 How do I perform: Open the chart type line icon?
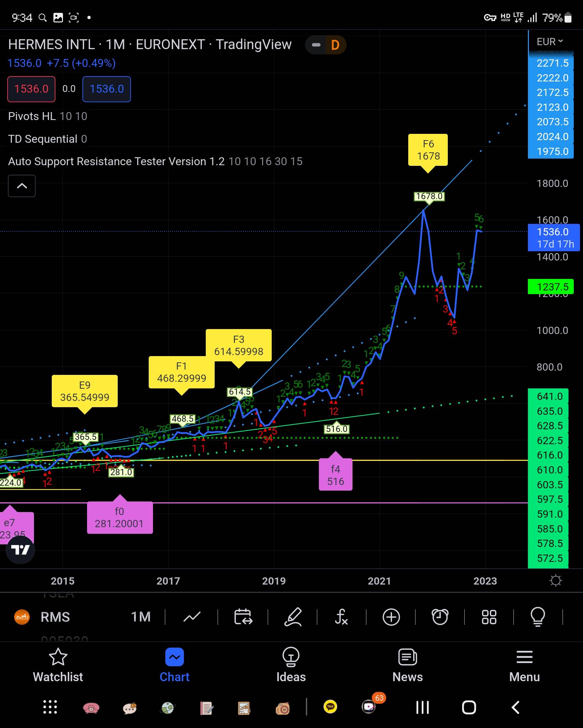pyautogui.click(x=192, y=617)
